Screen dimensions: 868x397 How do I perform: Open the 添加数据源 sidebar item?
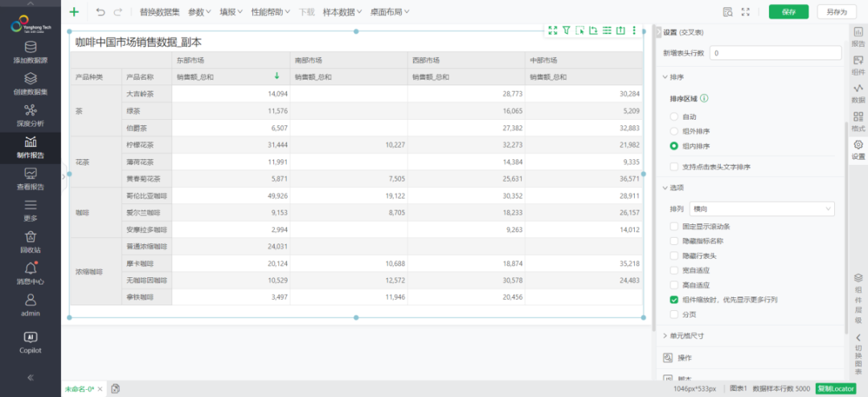coord(31,52)
